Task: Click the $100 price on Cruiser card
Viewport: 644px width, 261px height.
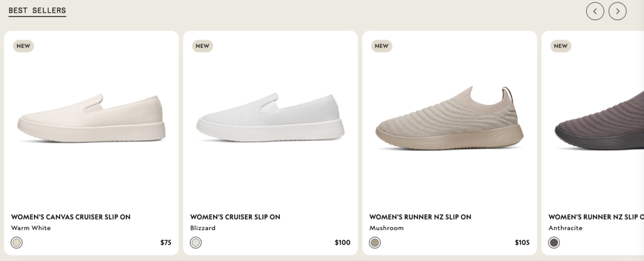Action: 343,243
